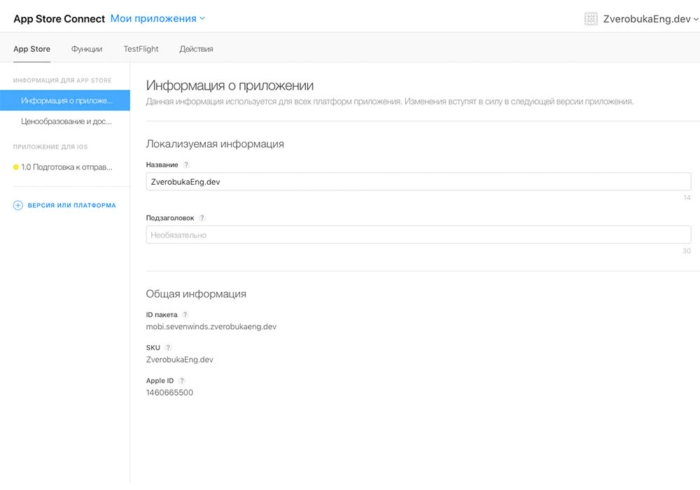Click the help icon next to Название
Viewport: 700px width, 490px height.
pyautogui.click(x=186, y=165)
